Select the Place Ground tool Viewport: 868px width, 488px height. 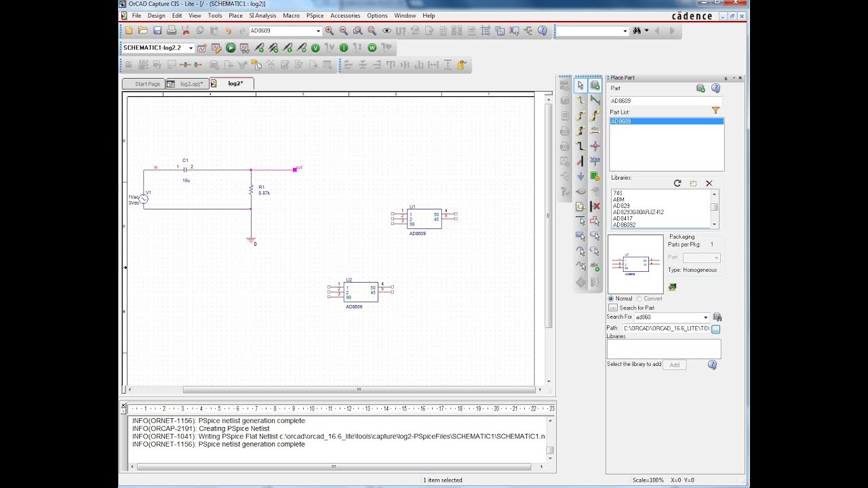coord(580,176)
